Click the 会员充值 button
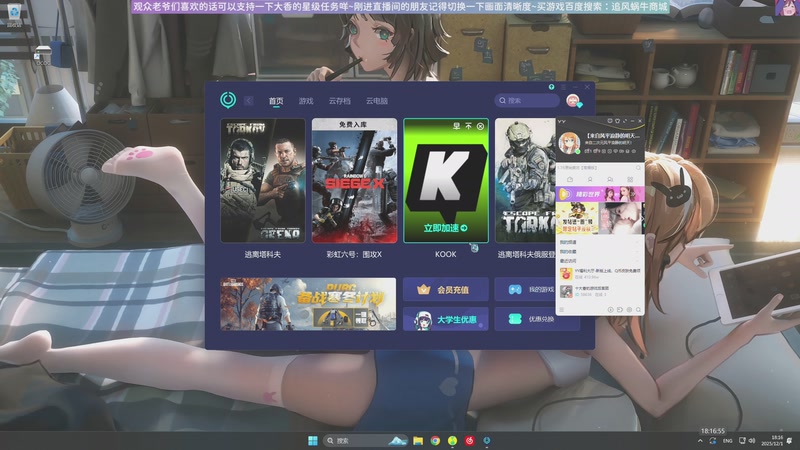The height and width of the screenshot is (450, 800). pyautogui.click(x=445, y=289)
